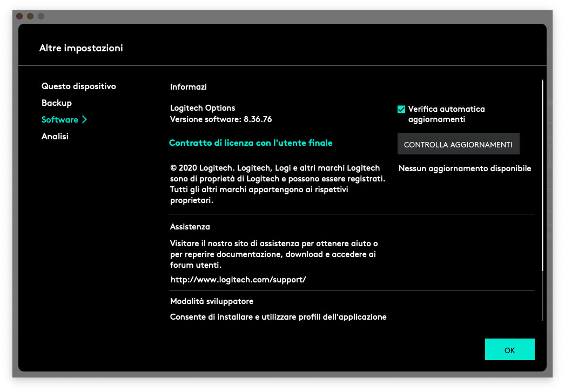The image size is (565, 392).
Task: Toggle Verifica automatica aggiornamenti checkbox
Action: [401, 109]
